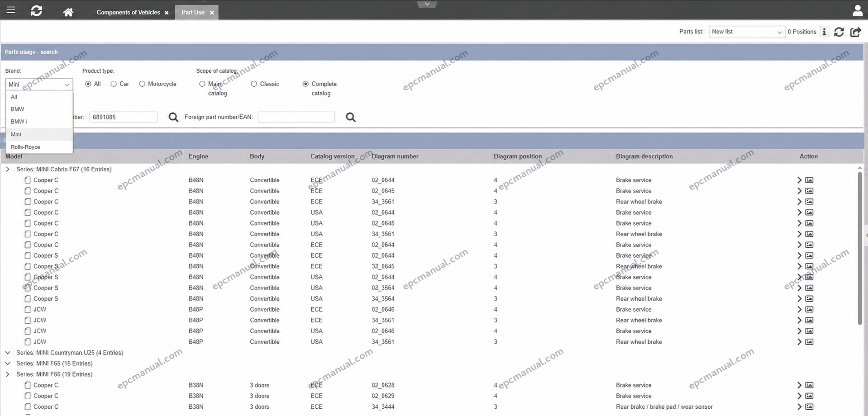This screenshot has height=416, width=868.
Task: Click the export parts list icon
Action: click(855, 32)
